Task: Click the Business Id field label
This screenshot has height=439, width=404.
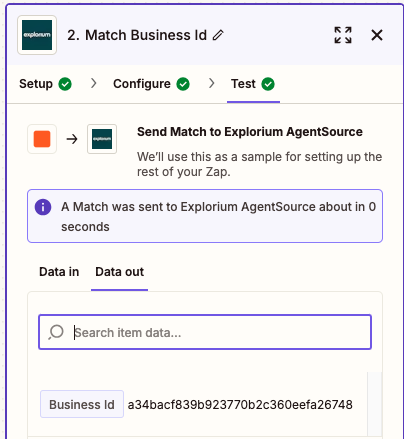Action: (82, 404)
